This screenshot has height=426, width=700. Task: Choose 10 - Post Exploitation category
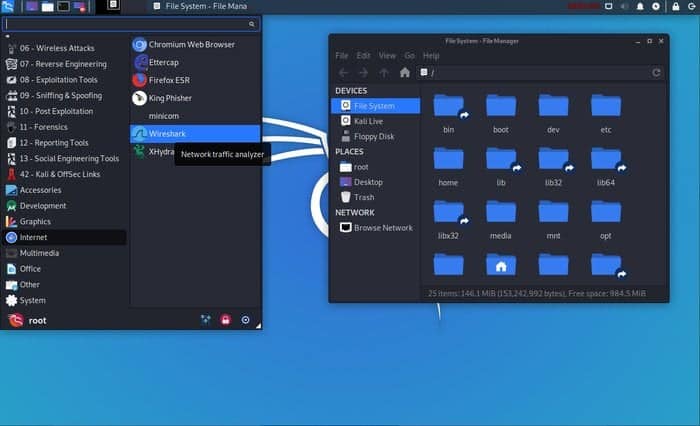click(x=65, y=111)
